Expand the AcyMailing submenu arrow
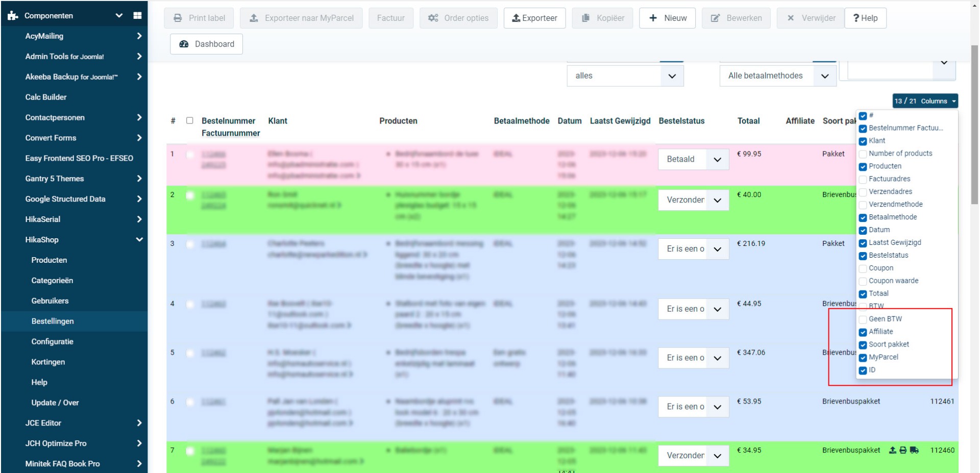This screenshot has height=473, width=980. pos(139,36)
